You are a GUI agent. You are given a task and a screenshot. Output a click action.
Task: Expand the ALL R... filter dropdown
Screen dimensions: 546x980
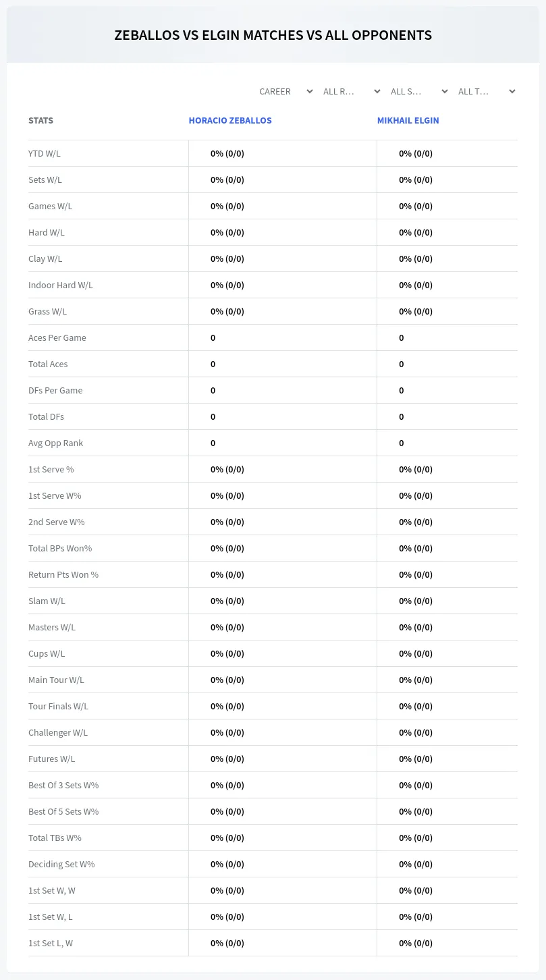352,91
